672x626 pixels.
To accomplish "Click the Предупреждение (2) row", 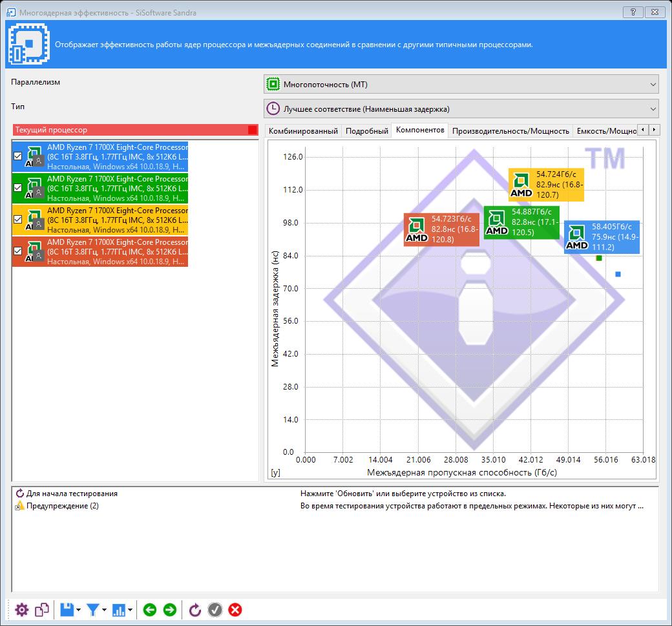I will pyautogui.click(x=335, y=506).
